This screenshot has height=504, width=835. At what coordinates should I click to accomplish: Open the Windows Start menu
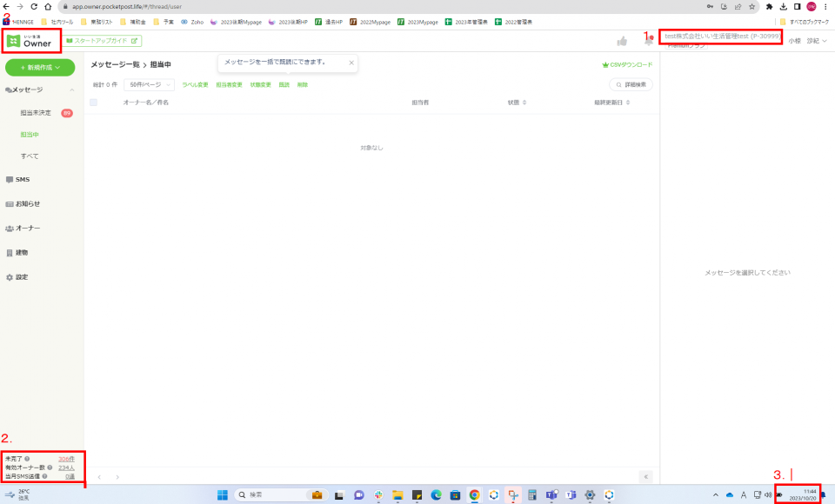[x=223, y=495]
